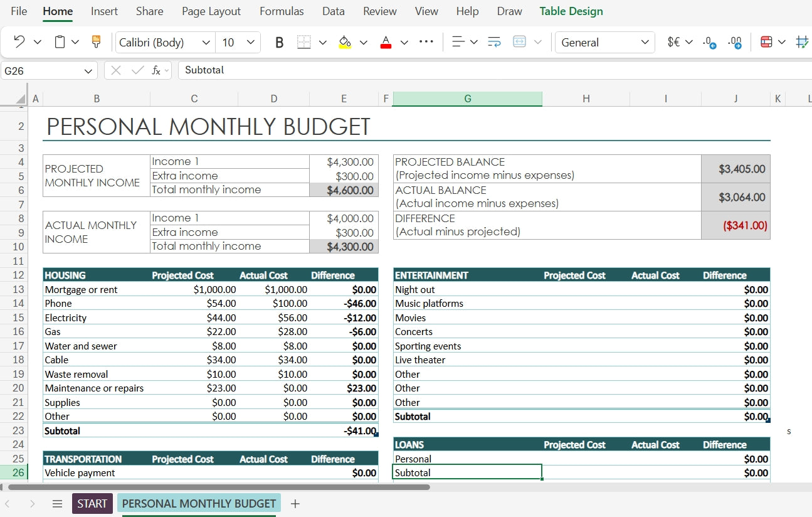Screen dimensions: 812x517
Task: Expand the currency format arrow
Action: (689, 42)
